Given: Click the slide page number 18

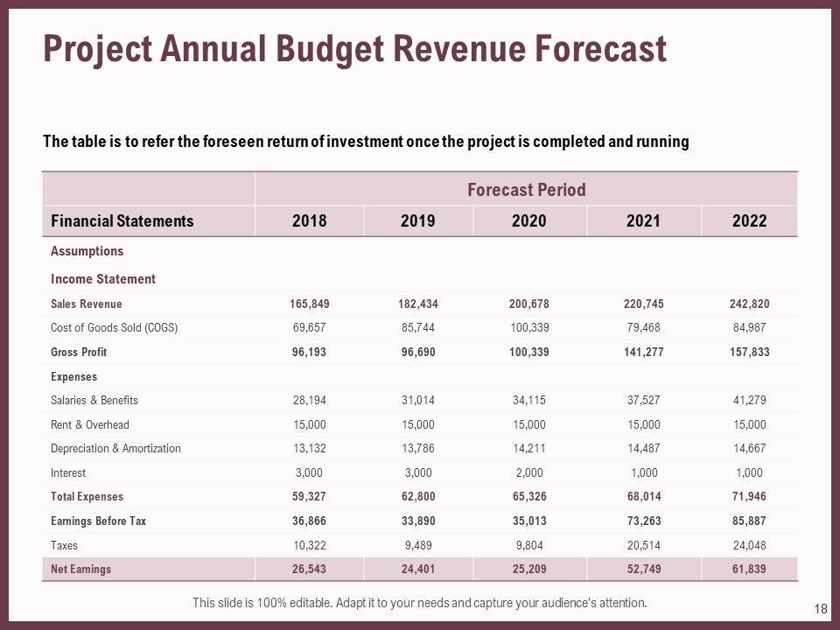Looking at the screenshot, I should click(x=820, y=607).
